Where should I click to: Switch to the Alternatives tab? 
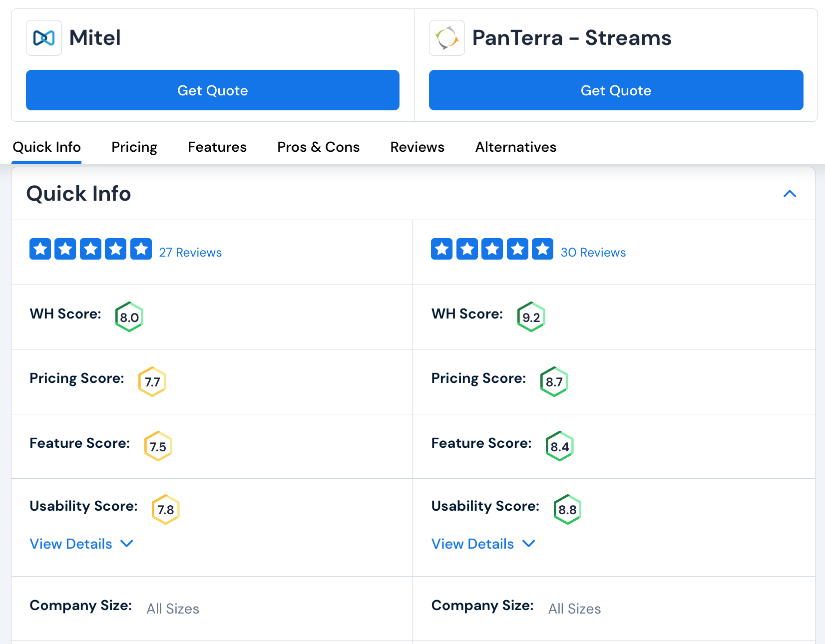pyautogui.click(x=516, y=147)
